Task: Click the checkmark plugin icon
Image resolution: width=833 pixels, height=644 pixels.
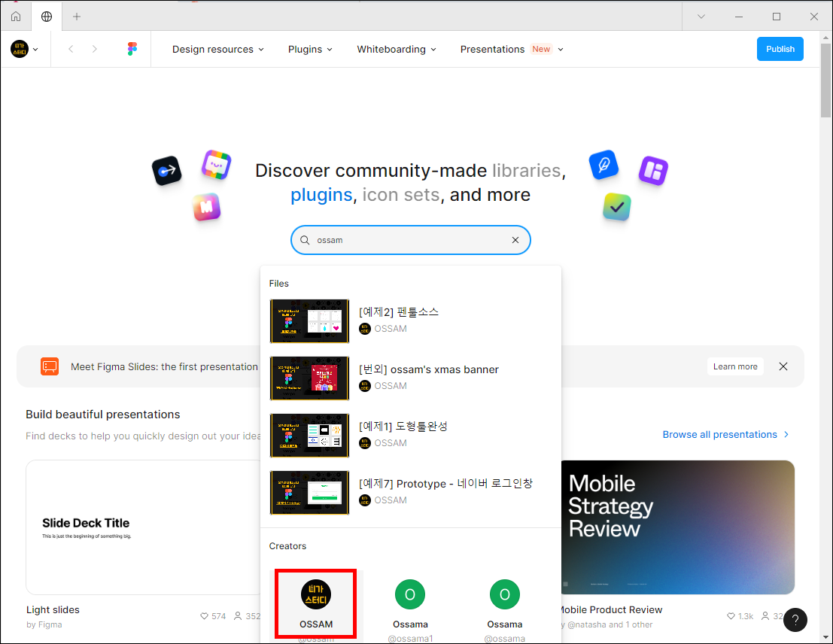Action: (x=617, y=207)
